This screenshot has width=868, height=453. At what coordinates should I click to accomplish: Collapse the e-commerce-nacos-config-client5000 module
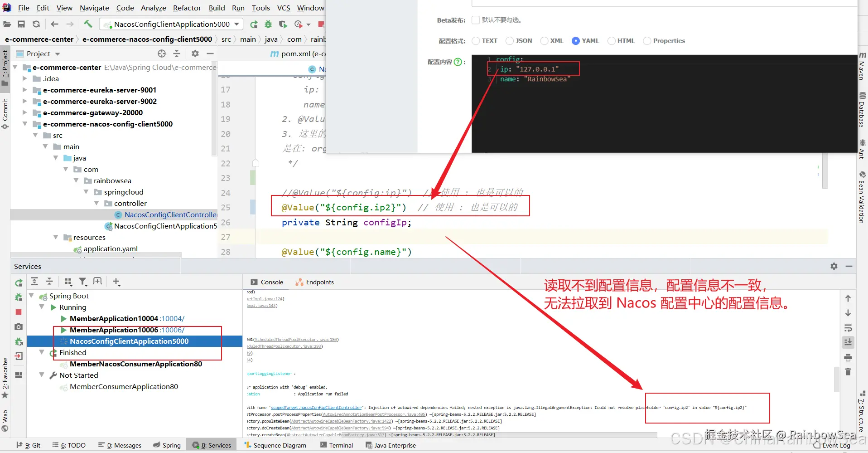coord(25,124)
